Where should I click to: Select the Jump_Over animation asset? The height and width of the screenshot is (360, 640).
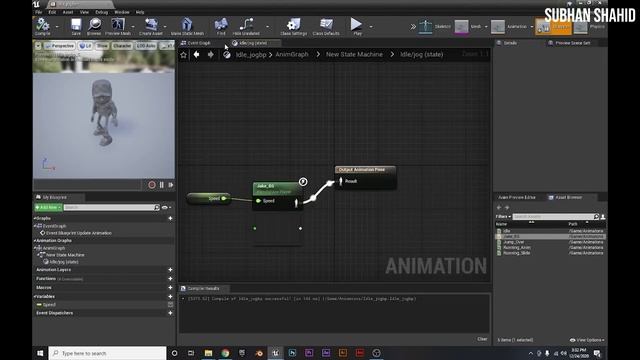coord(550,242)
